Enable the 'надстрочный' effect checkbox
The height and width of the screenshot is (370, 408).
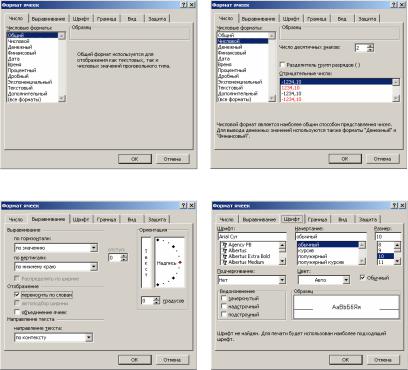pos(224,306)
